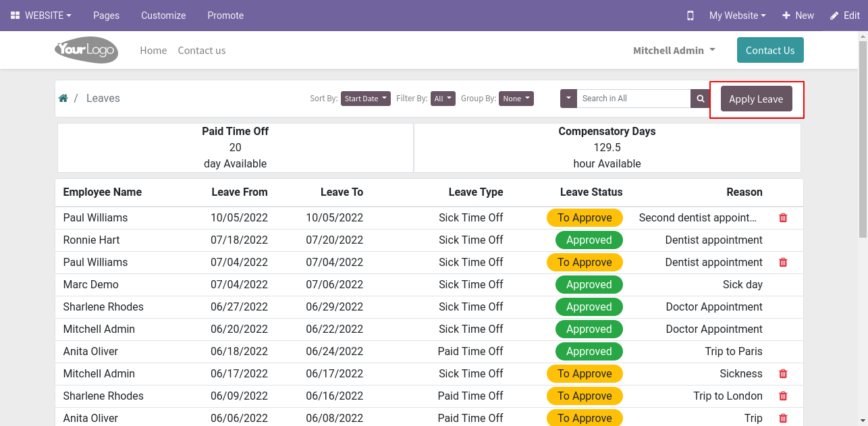
Task: Click the Sick day reason
Action: point(742,285)
